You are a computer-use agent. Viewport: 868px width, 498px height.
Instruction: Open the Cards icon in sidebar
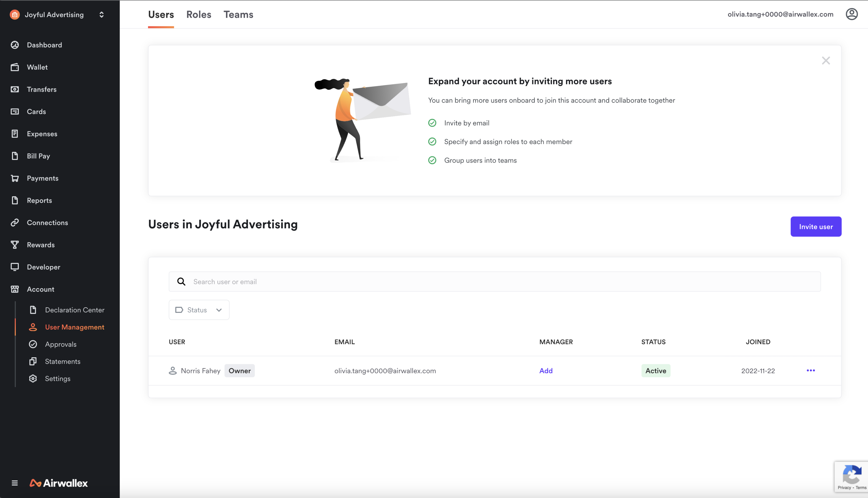15,112
